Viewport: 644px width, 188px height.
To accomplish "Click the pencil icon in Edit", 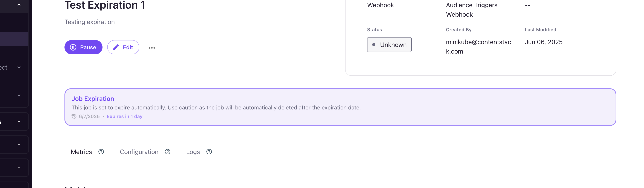I will [116, 47].
